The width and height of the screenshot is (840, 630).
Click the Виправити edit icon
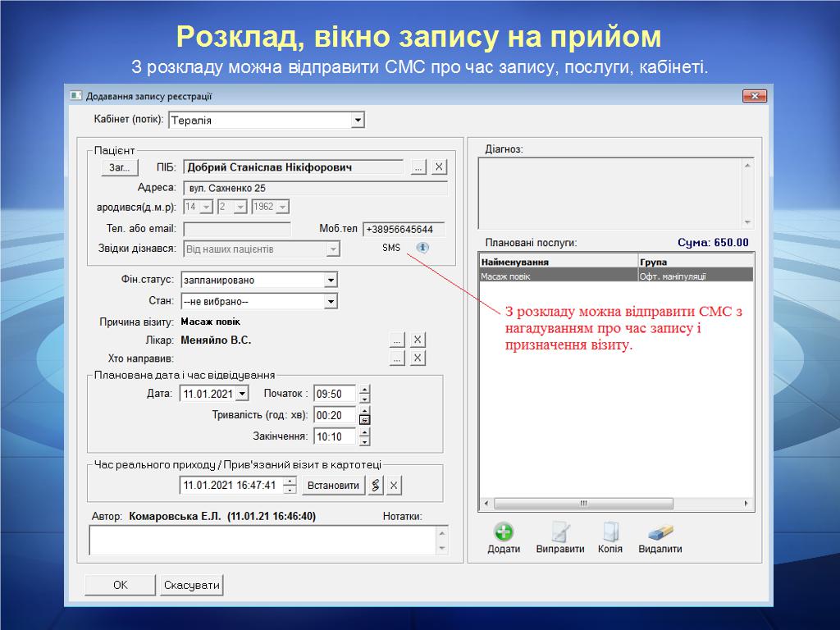click(560, 532)
